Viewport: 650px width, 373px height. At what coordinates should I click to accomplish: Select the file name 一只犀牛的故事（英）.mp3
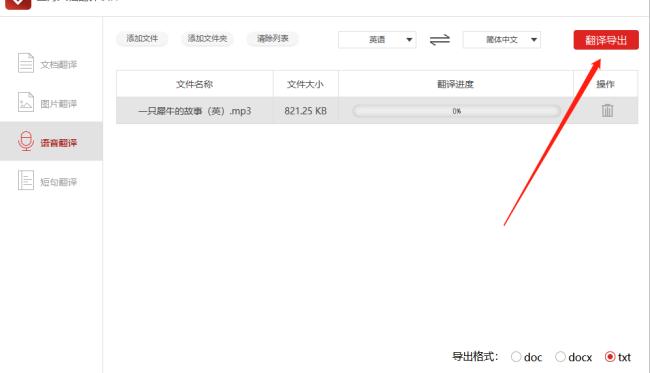[x=194, y=111]
